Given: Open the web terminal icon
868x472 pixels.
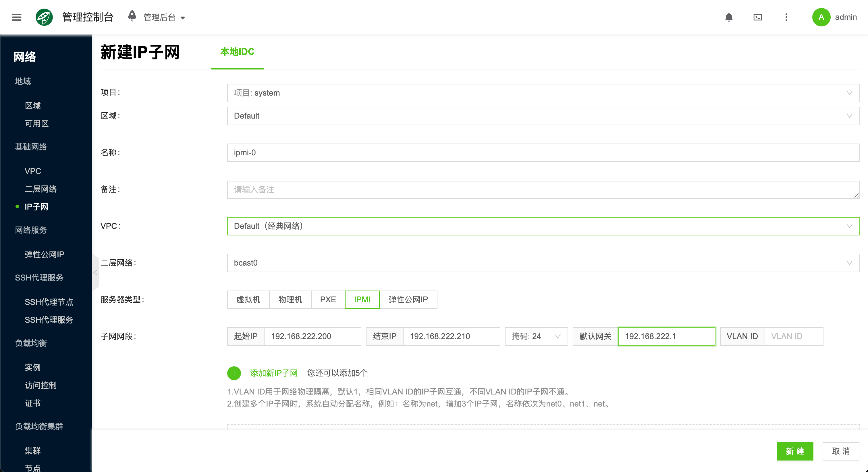Looking at the screenshot, I should tap(757, 17).
